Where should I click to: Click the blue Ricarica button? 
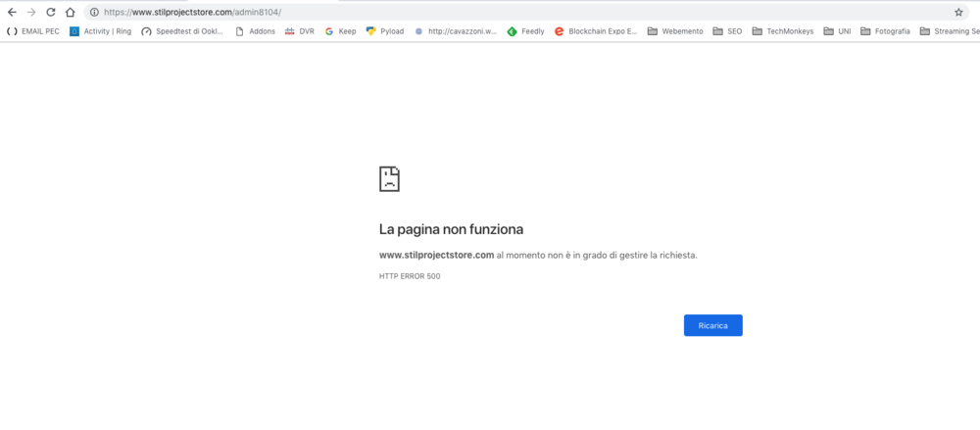pos(713,325)
